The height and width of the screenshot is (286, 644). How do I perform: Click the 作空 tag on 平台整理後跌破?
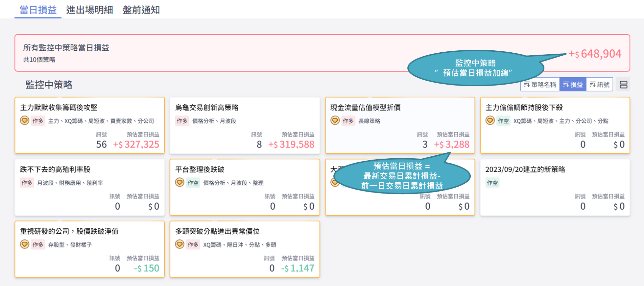(x=193, y=183)
